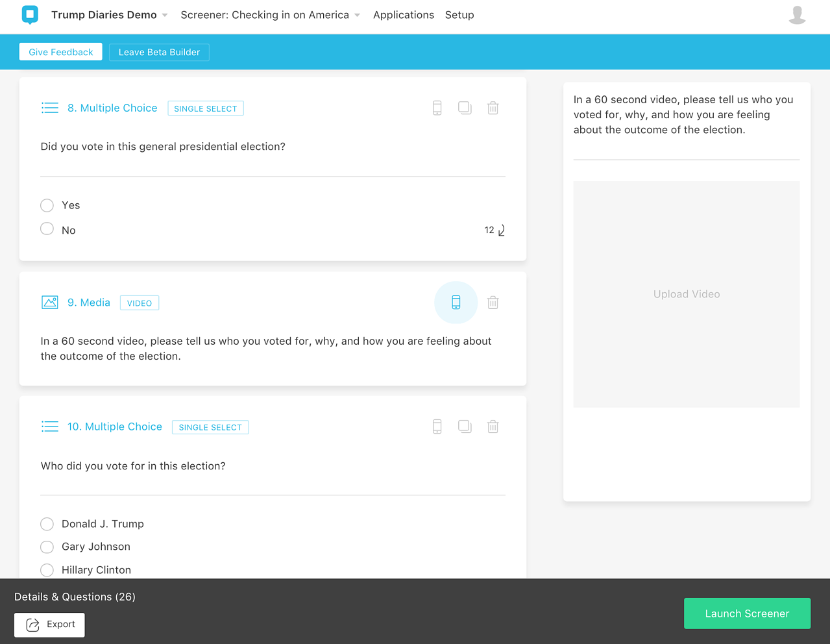Image resolution: width=830 pixels, height=644 pixels.
Task: Duplicate question 10 Multiple Choice
Action: click(x=465, y=427)
